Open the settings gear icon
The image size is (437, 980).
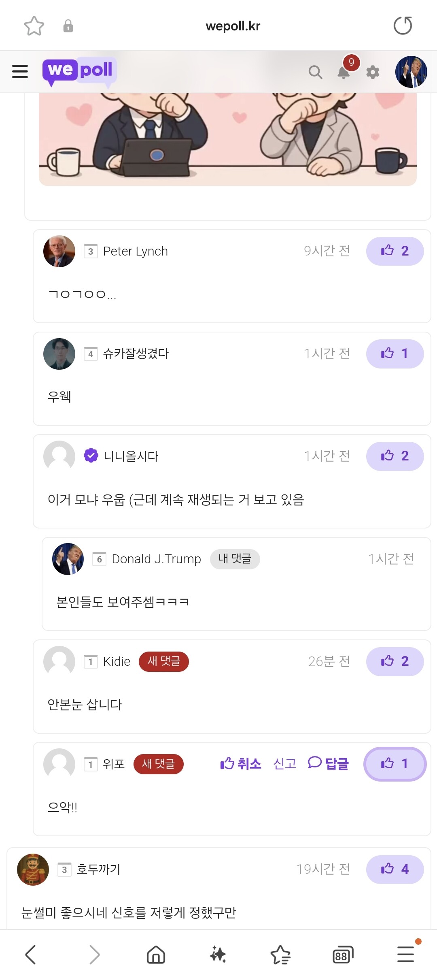click(373, 72)
